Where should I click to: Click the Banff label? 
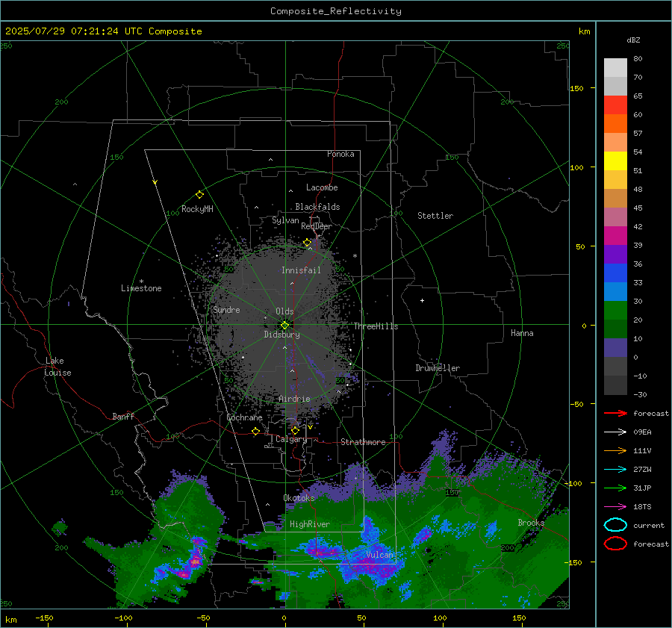[x=123, y=416]
